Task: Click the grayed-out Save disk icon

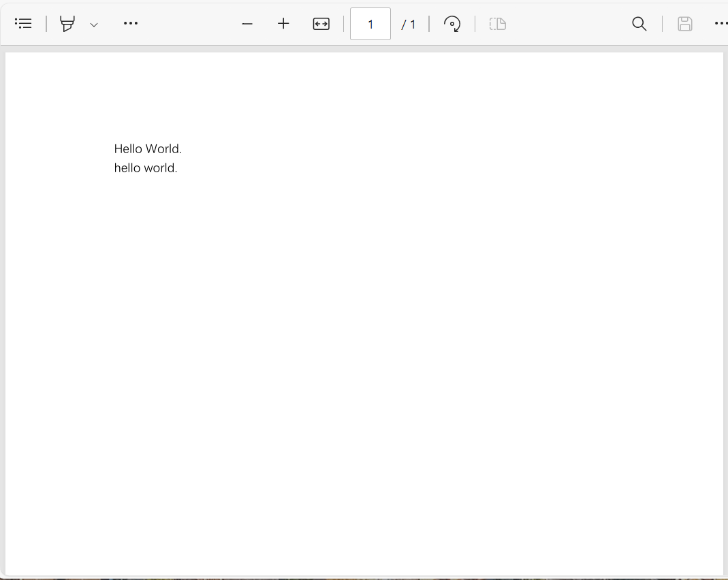Action: [685, 24]
